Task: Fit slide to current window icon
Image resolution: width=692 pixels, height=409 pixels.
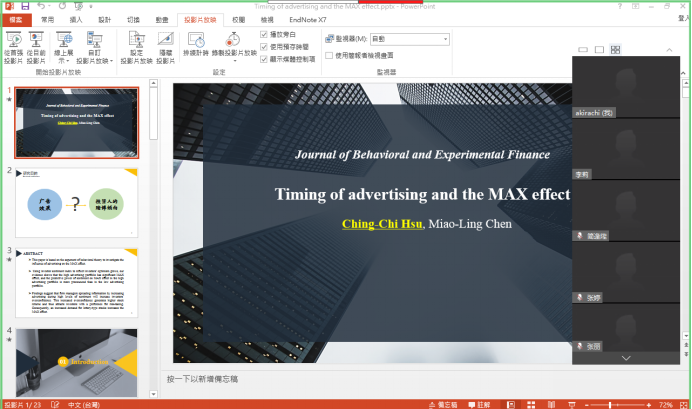Action: (x=684, y=405)
